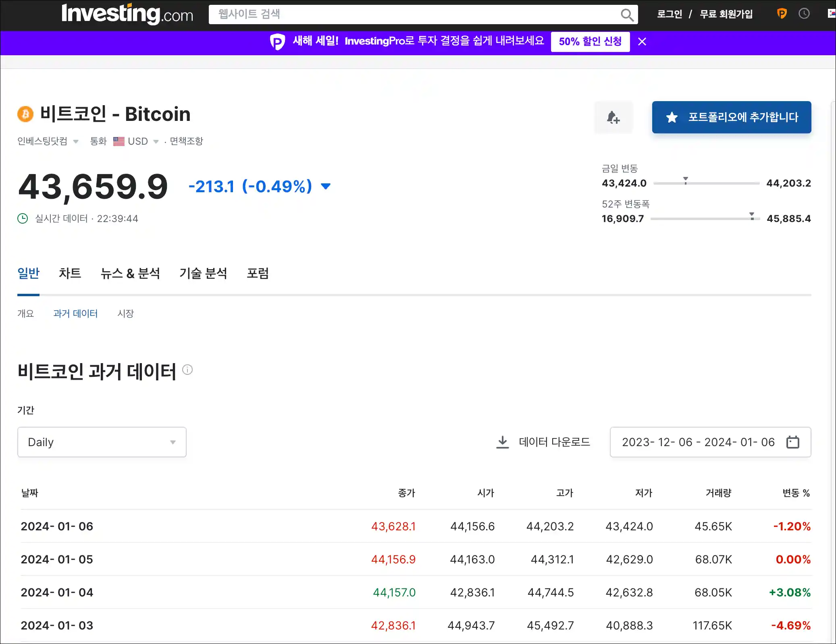836x644 pixels.
Task: Click volume value 117.65K
Action: (x=712, y=625)
